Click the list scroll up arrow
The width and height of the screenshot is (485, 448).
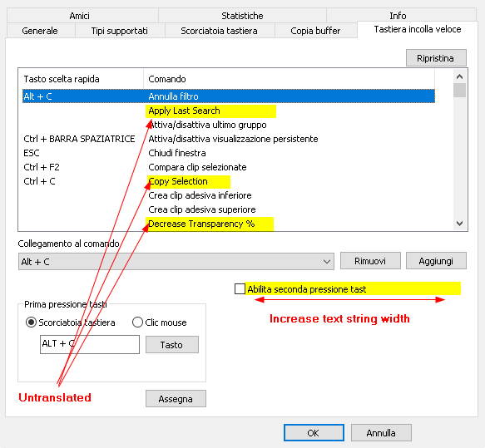pos(460,76)
